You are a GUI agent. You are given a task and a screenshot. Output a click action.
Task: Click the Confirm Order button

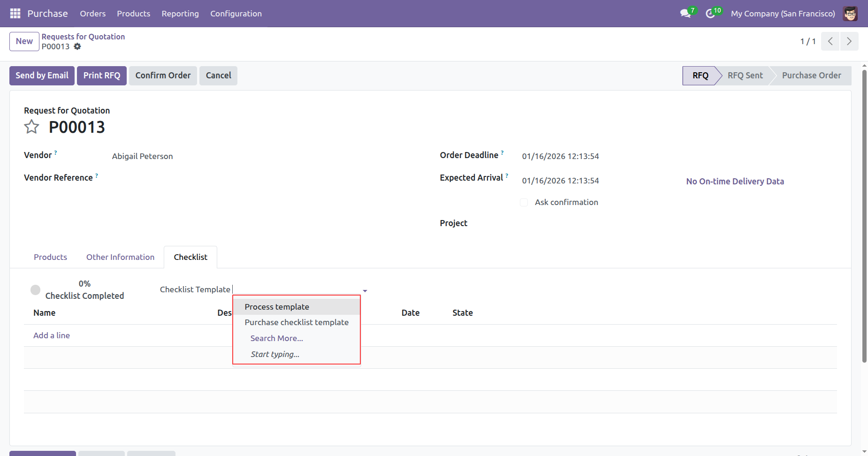click(163, 76)
